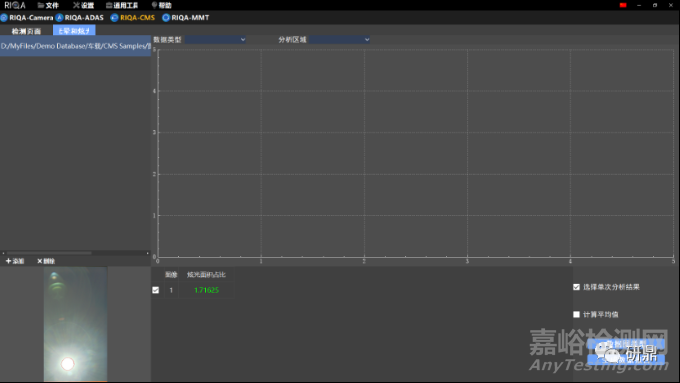Select the flare image thumbnail preview

[x=75, y=324]
